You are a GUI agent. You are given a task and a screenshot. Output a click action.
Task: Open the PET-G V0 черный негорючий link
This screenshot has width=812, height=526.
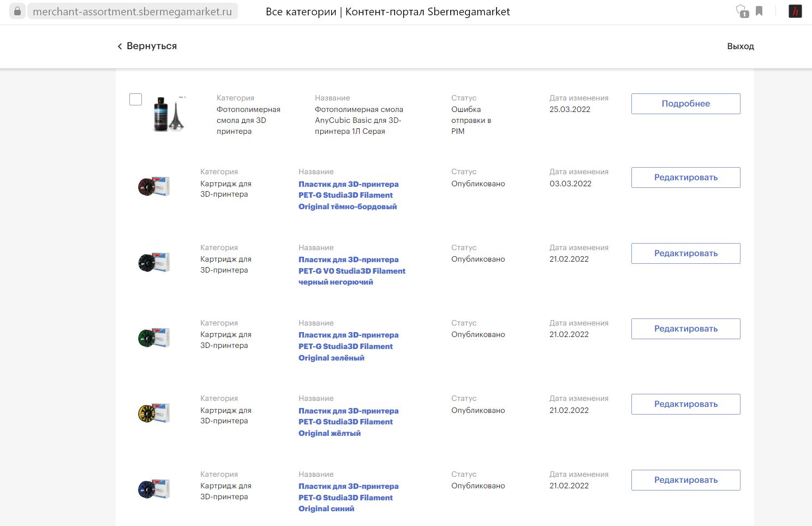pyautogui.click(x=352, y=271)
